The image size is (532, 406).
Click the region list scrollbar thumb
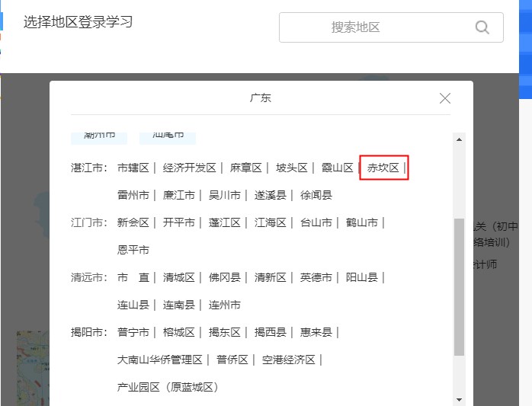pyautogui.click(x=459, y=287)
